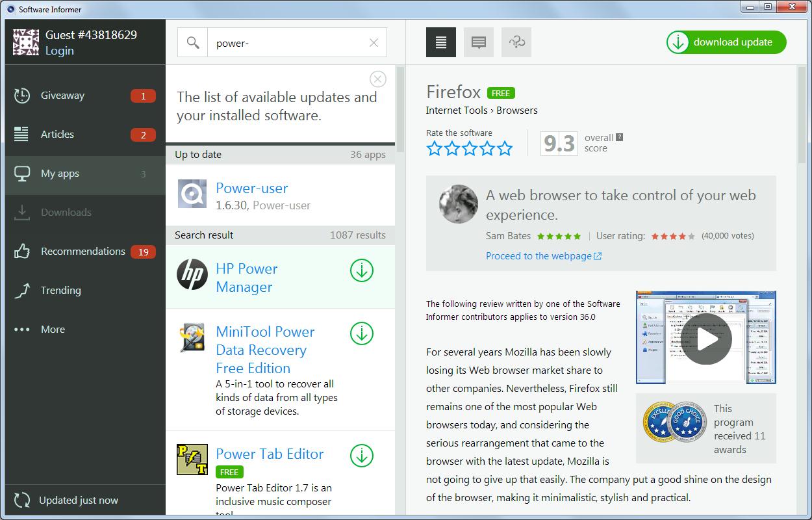The height and width of the screenshot is (520, 812).
Task: Open Articles menu item
Action: coord(85,135)
